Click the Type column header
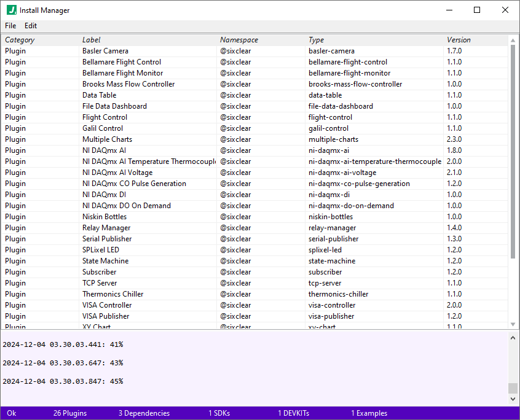This screenshot has width=520, height=420. pyautogui.click(x=315, y=39)
